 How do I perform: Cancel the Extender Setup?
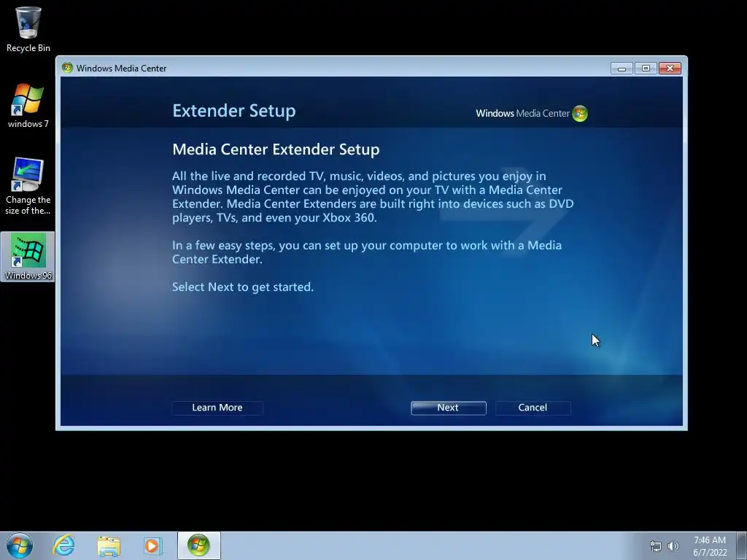point(533,408)
